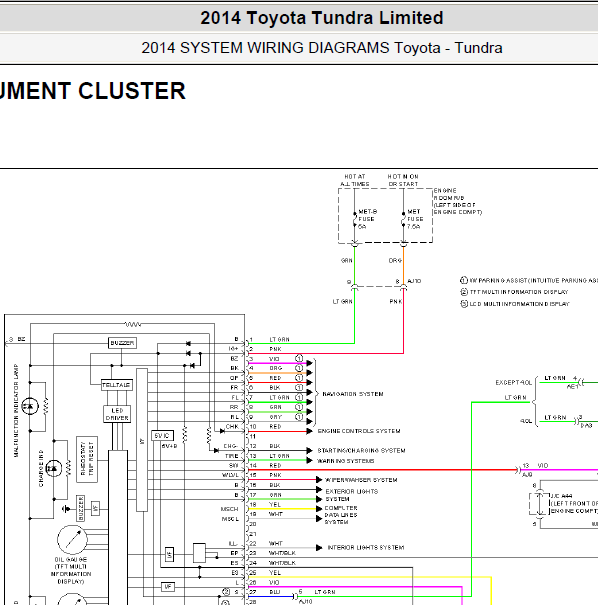Viewport: 598px width, 605px height.
Task: Open the Starting/Charging System reference
Action: (x=361, y=450)
